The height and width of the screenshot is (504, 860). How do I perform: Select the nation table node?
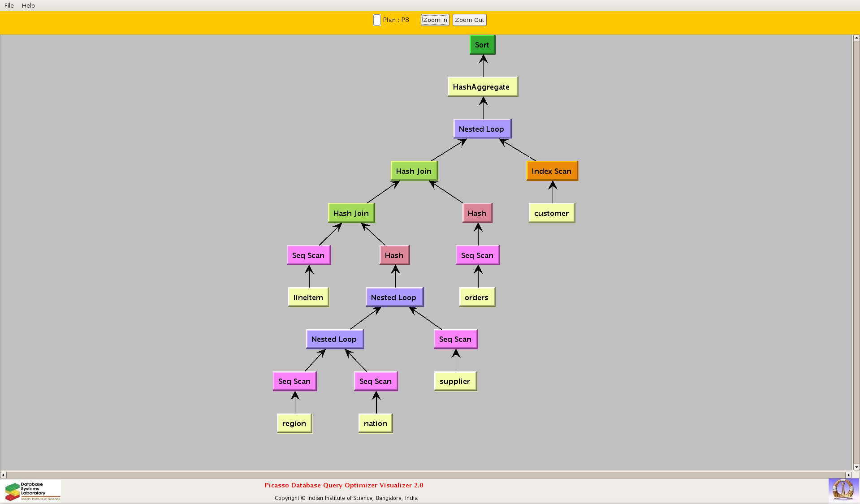coord(376,423)
